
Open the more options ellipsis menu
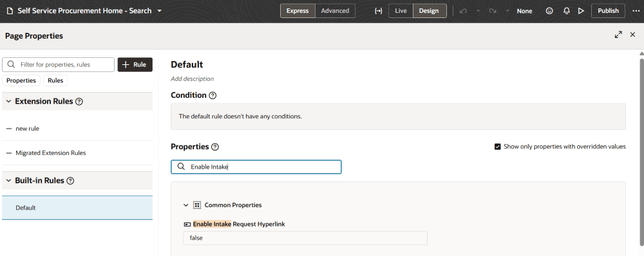[636, 11]
